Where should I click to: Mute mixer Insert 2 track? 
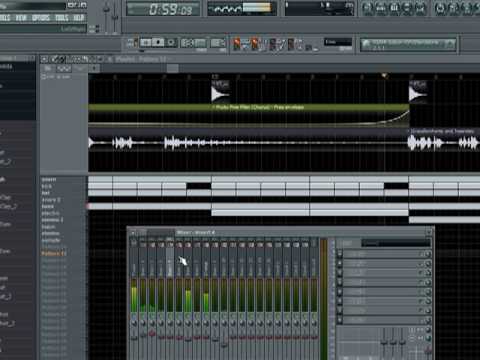point(152,315)
